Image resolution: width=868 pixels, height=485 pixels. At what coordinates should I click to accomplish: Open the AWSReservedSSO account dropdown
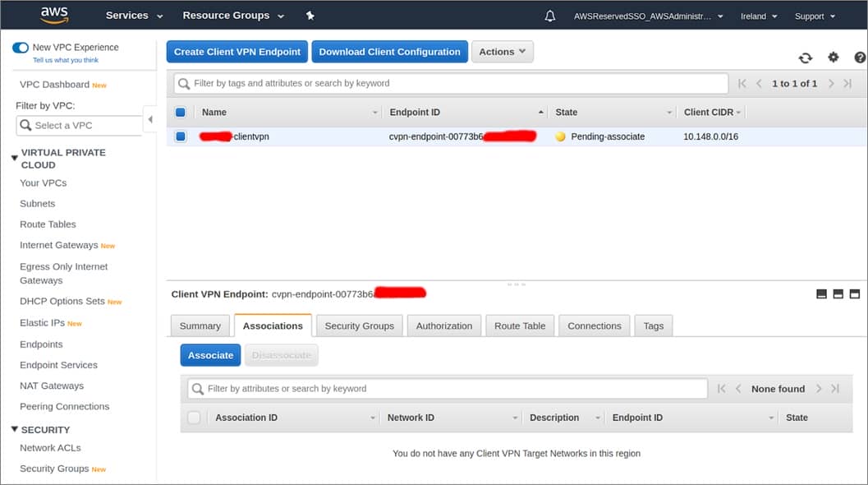click(648, 16)
